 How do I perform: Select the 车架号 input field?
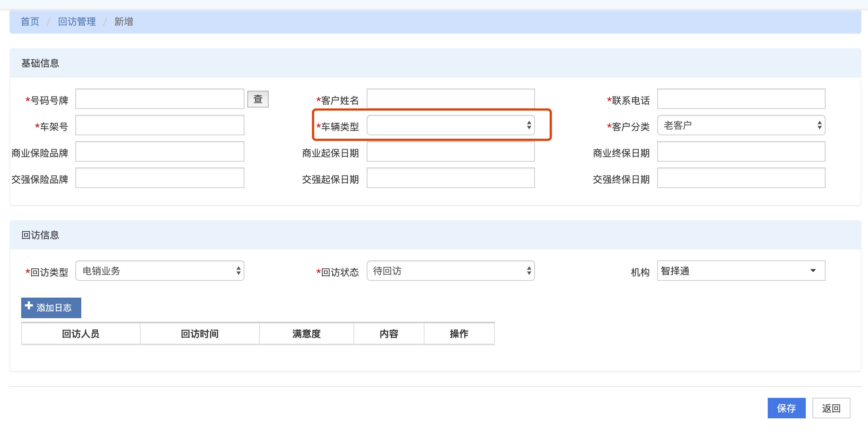160,125
